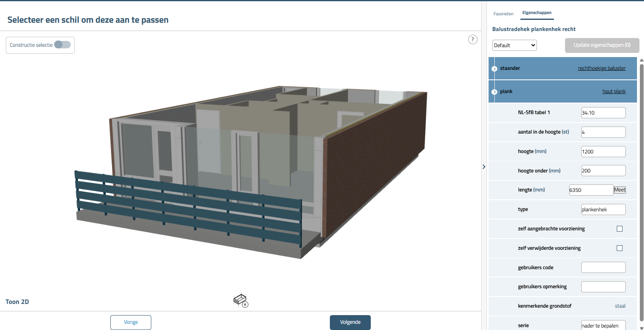Click the gebruikers code input field
644x330 pixels.
coord(603,268)
